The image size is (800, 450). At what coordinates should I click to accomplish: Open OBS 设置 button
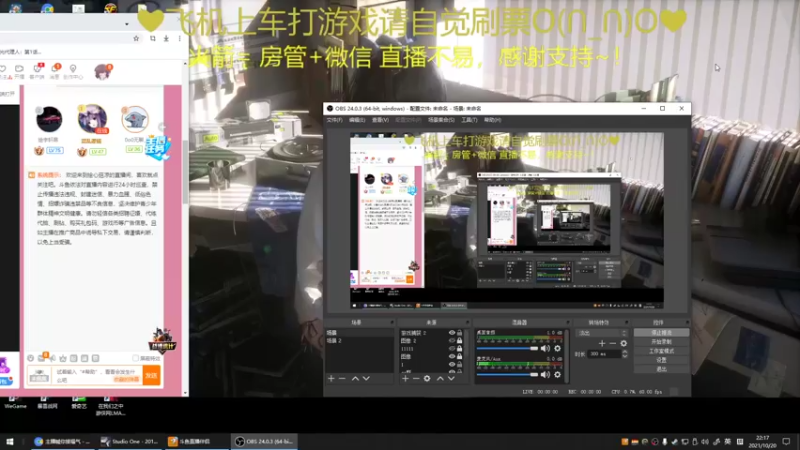[661, 360]
